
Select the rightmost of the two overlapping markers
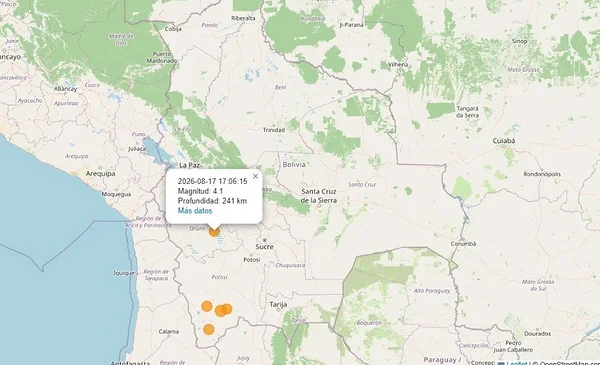click(x=227, y=309)
